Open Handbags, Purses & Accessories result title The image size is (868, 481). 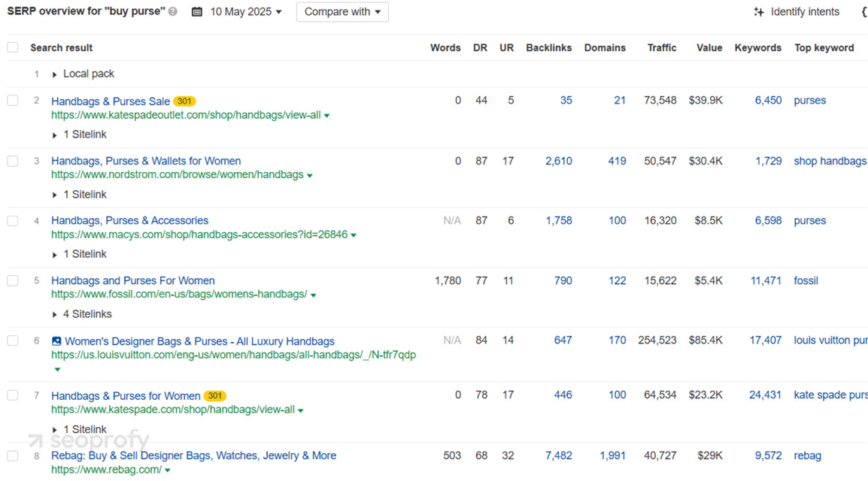click(130, 221)
